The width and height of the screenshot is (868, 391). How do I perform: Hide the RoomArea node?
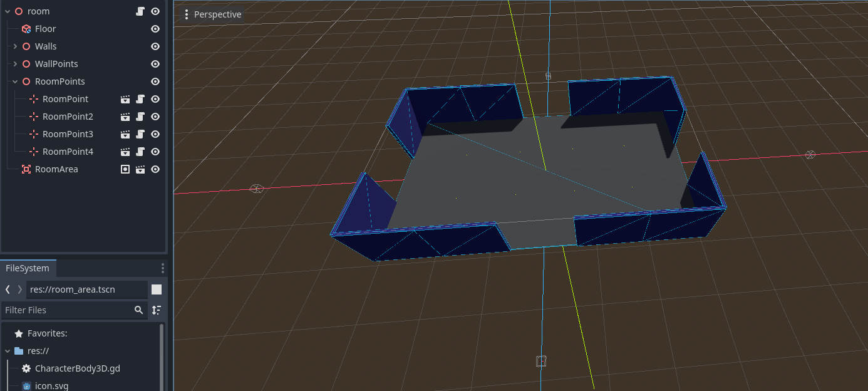pos(155,169)
